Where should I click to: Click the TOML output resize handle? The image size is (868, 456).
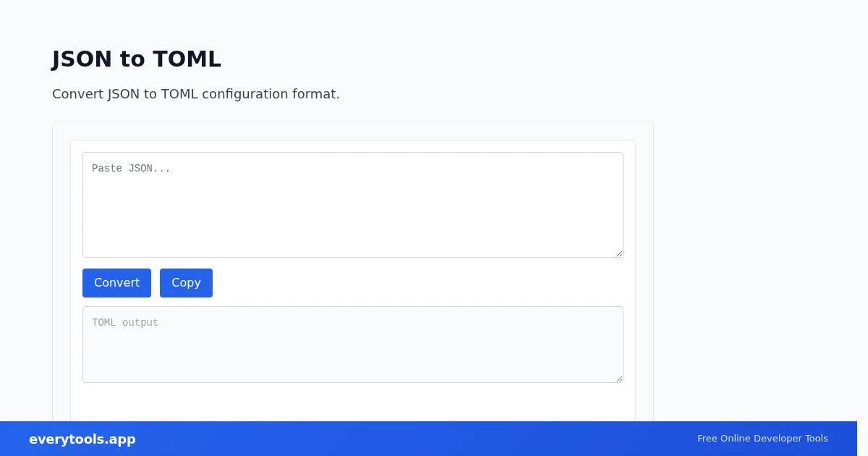(619, 379)
